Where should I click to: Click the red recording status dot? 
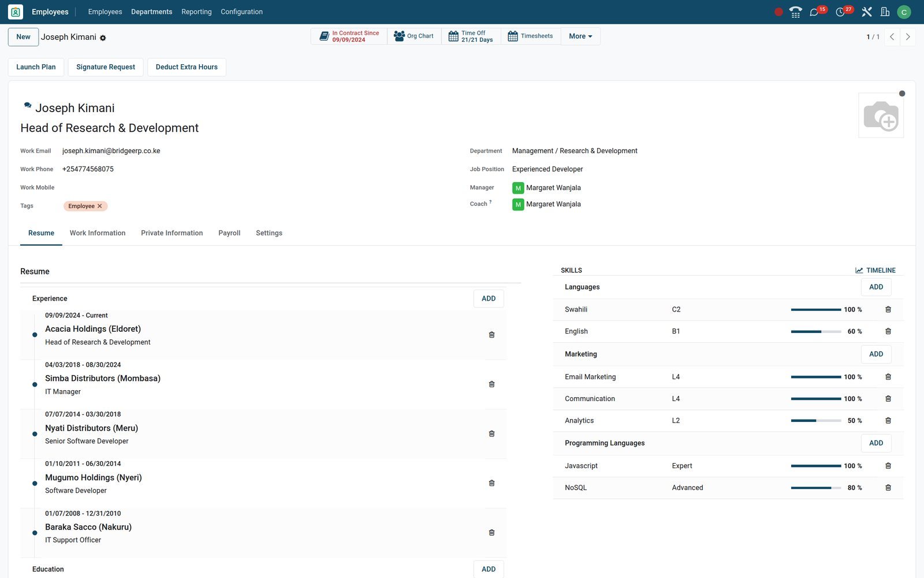[778, 12]
